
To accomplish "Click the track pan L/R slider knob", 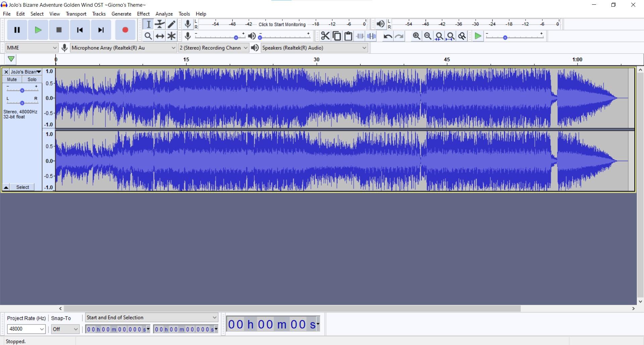I will [22, 103].
